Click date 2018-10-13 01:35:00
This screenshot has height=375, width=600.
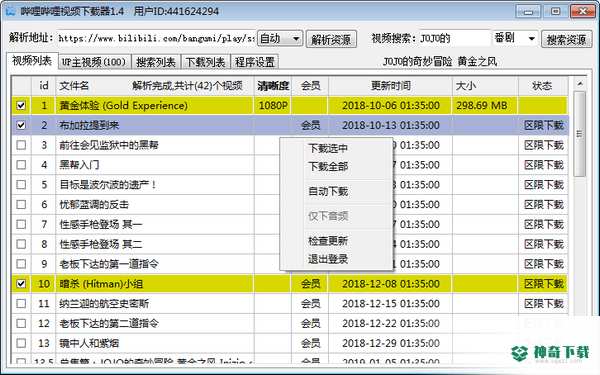click(391, 125)
